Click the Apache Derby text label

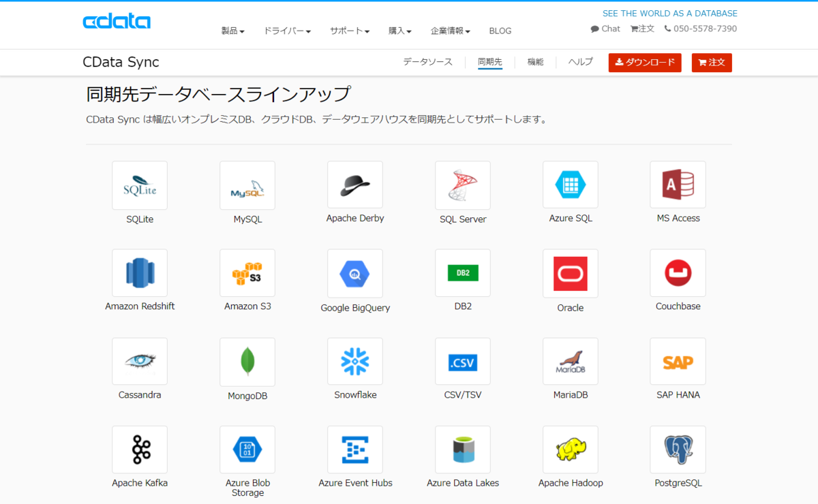(x=355, y=218)
